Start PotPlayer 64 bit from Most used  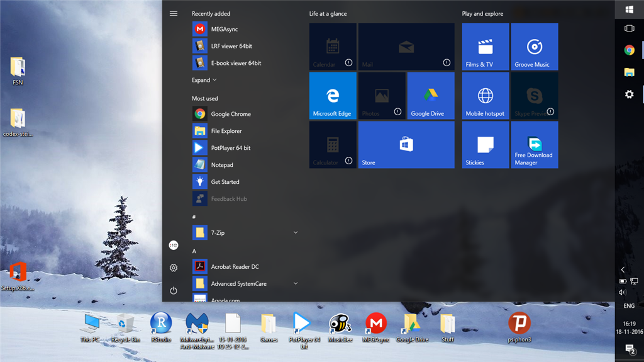[245, 148]
